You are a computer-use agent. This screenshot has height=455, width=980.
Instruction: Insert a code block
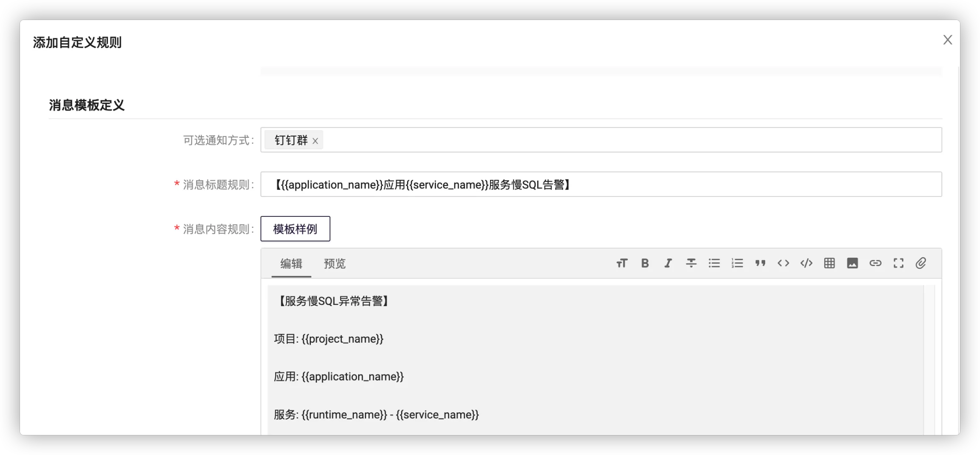(x=806, y=263)
